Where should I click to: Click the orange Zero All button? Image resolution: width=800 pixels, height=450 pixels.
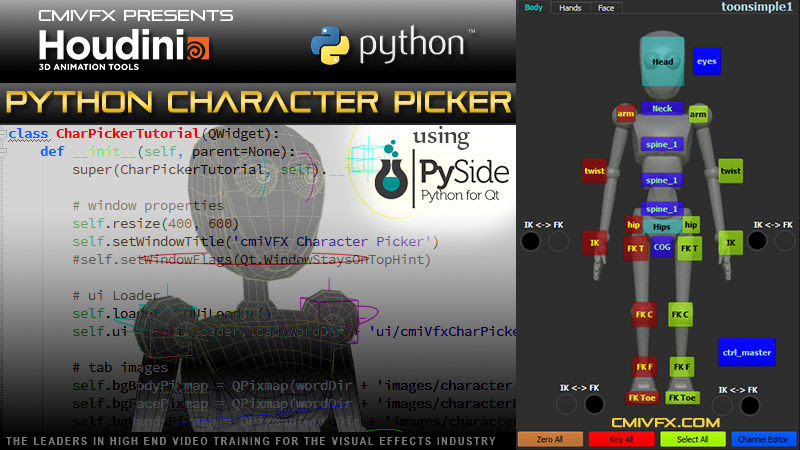point(550,439)
